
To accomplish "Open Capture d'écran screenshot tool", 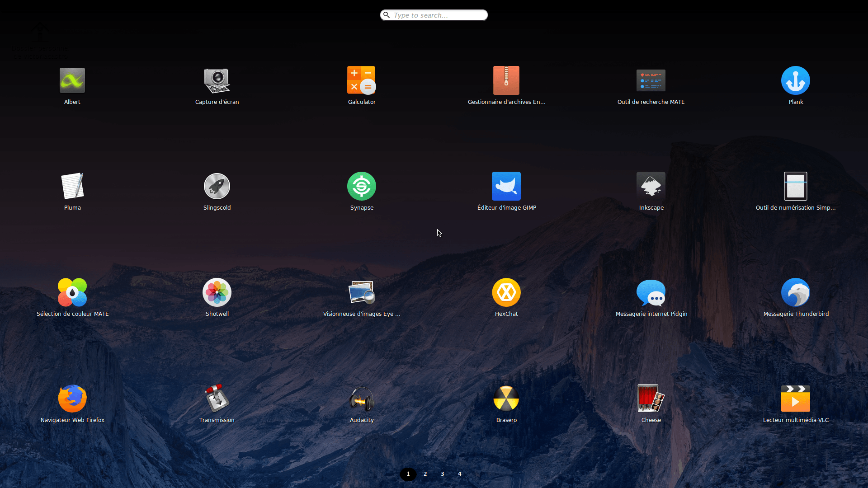I will (217, 80).
